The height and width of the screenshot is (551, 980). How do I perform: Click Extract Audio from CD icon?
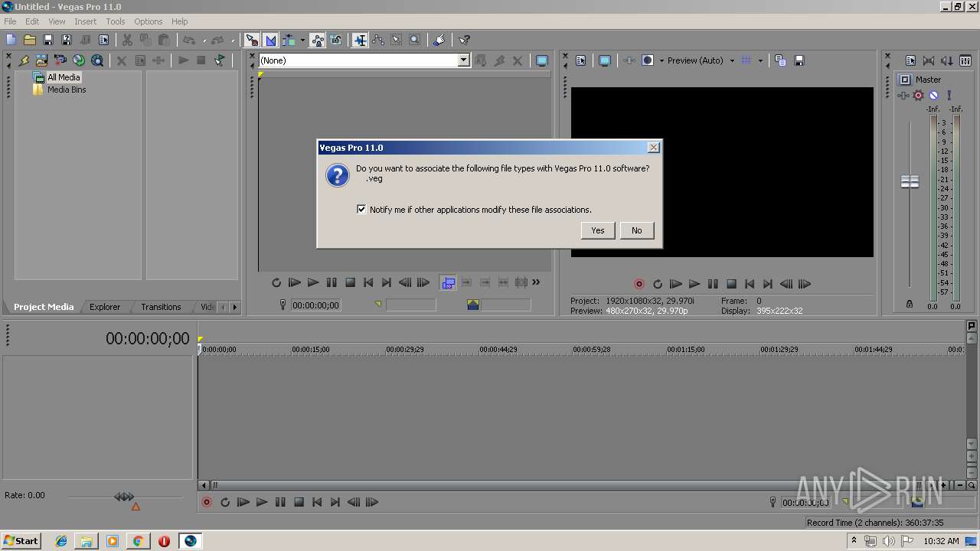click(x=79, y=60)
